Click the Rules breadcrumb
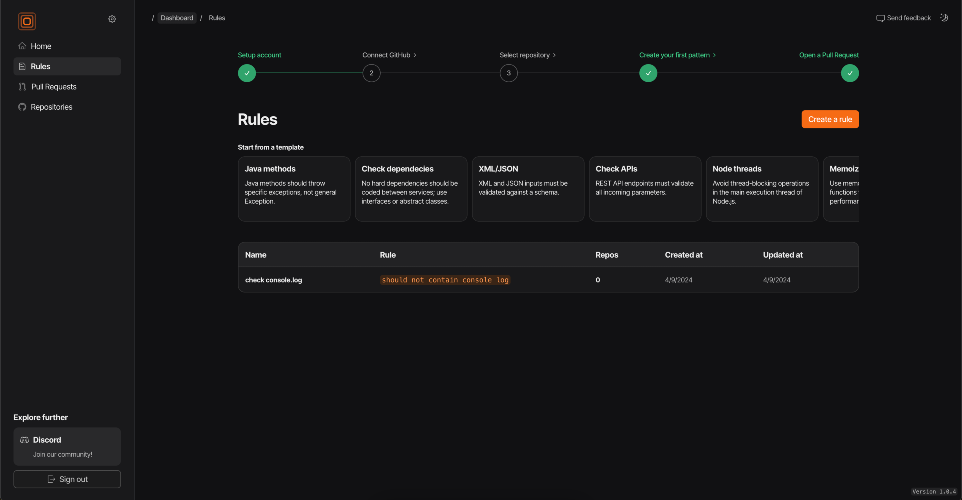Screen dimensions: 962x500 coord(217,18)
